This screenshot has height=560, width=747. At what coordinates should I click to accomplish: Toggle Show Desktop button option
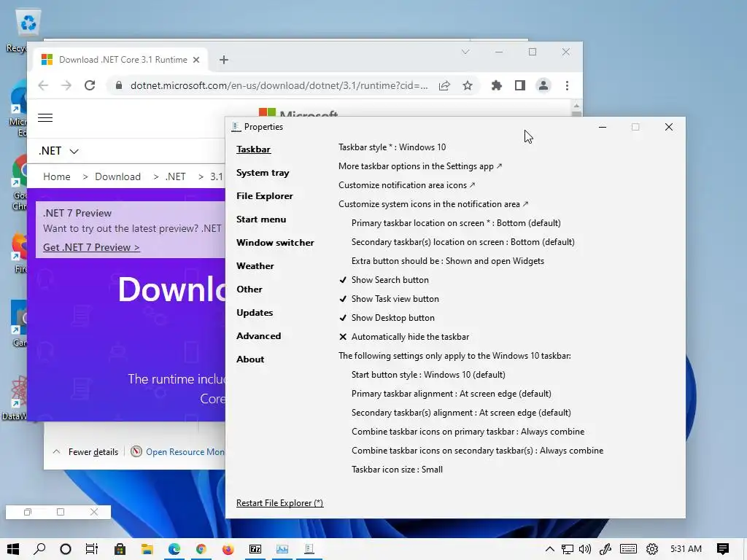387,318
